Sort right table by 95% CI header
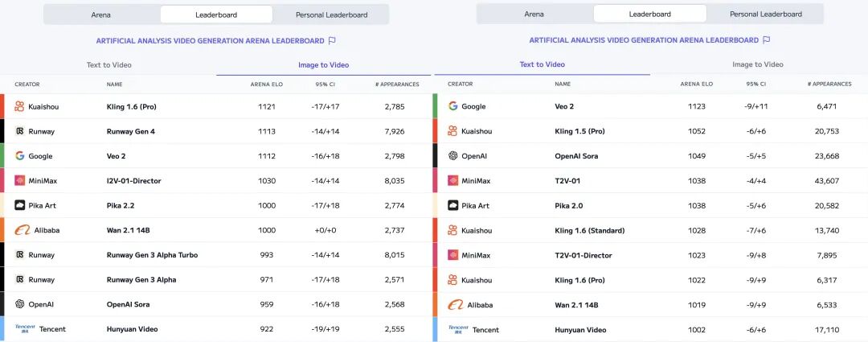The image size is (868, 342). pyautogui.click(x=755, y=84)
